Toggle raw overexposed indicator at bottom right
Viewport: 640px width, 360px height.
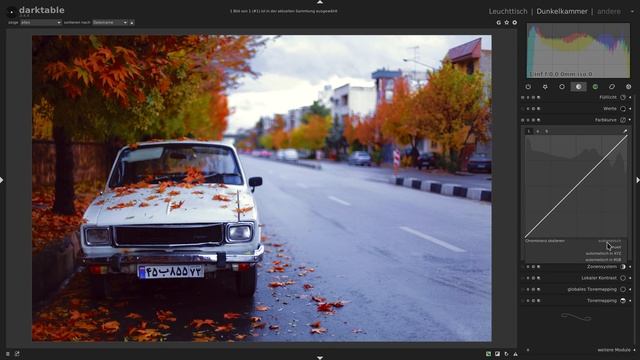(x=489, y=354)
